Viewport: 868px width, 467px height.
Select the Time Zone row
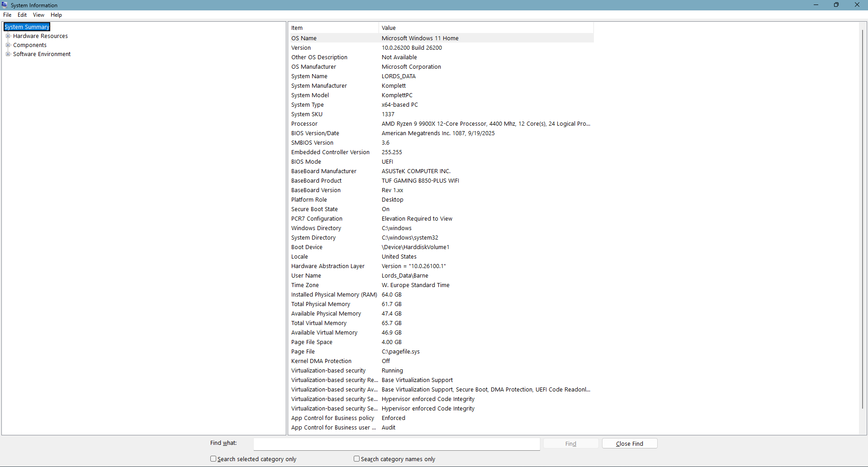pos(442,285)
